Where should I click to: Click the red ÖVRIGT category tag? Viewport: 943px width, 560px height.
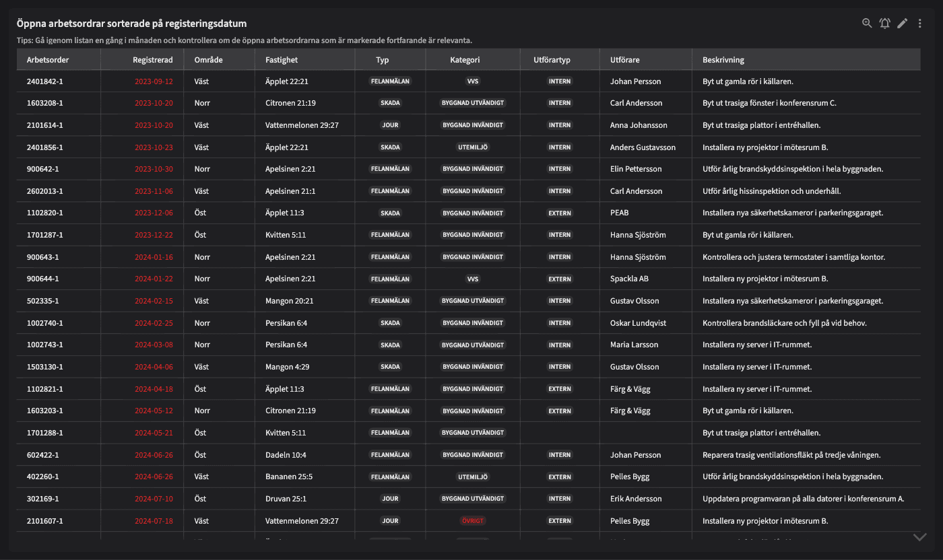472,521
